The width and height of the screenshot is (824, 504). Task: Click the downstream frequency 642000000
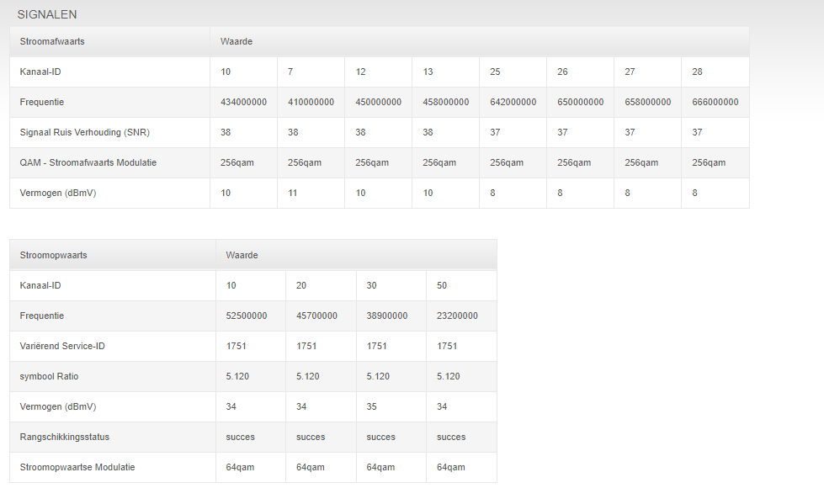513,102
